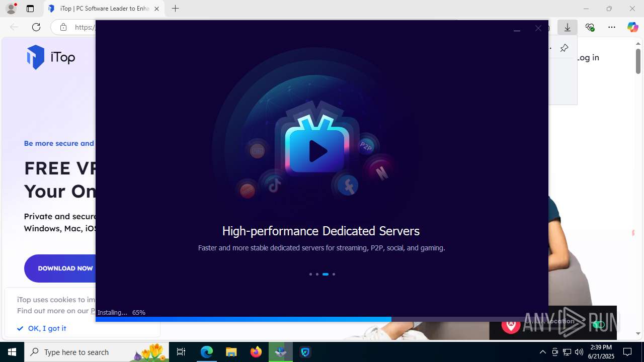View site information lock icon

click(63, 27)
